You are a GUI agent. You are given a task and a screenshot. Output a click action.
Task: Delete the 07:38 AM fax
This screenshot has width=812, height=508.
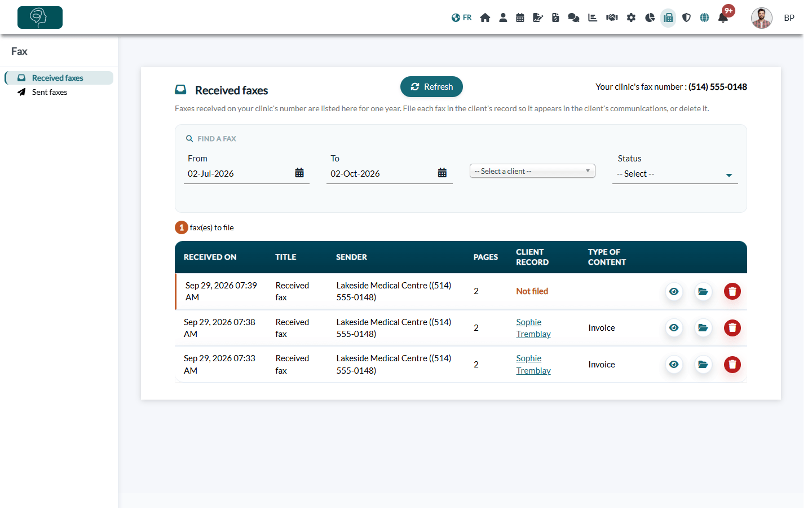732,328
